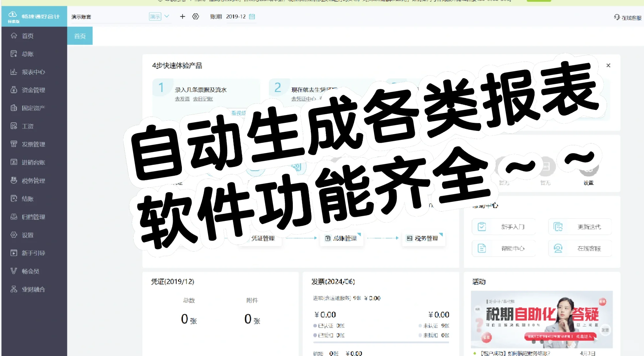This screenshot has height=356, width=644.
Task: Select the 固定资产 icon in the sidebar
Action: (14, 108)
